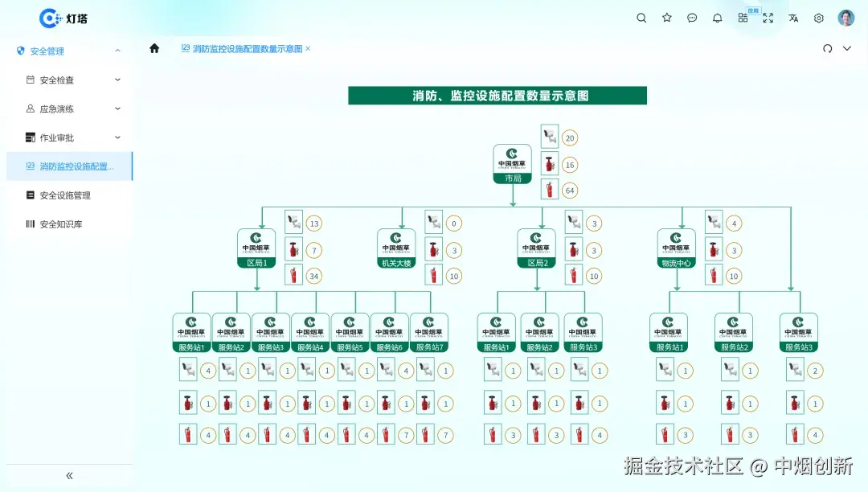Click the refresh icon near top right
This screenshot has height=492, width=868.
(x=828, y=48)
